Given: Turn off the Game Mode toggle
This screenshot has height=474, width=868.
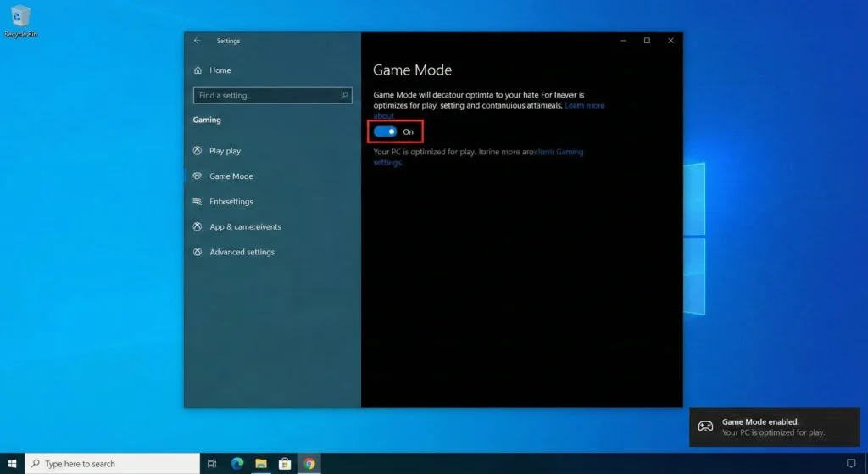Looking at the screenshot, I should (x=386, y=131).
